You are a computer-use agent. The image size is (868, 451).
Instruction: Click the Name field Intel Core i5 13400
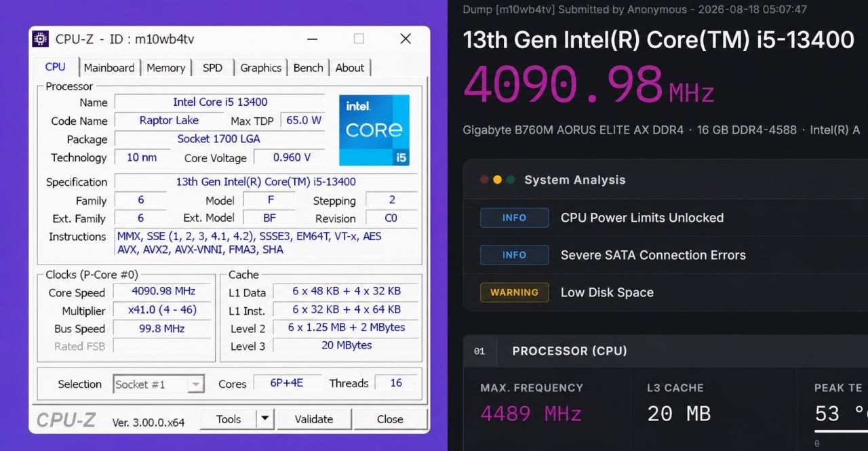pos(220,102)
